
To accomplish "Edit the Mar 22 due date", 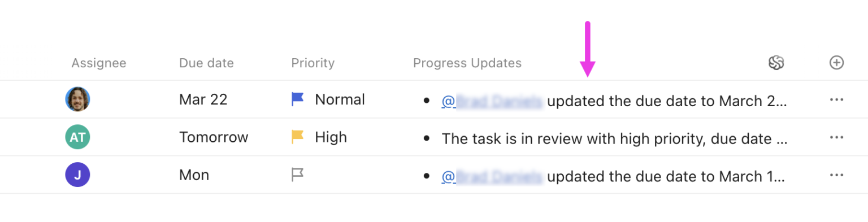I will [203, 99].
